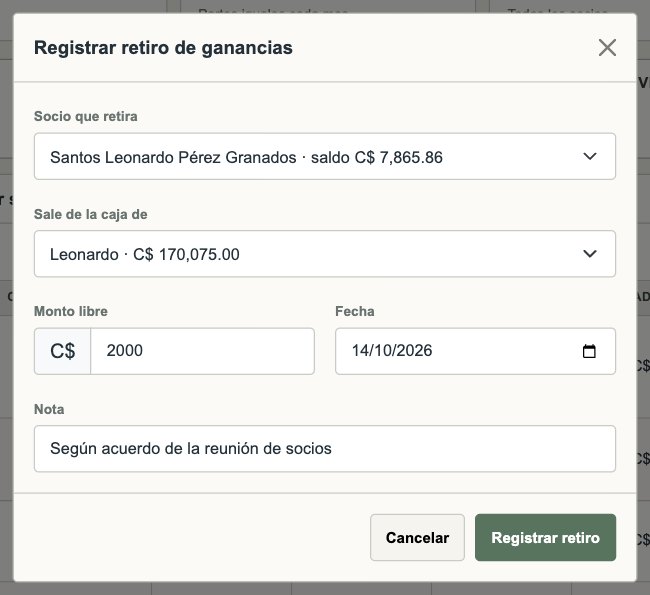Expand the Socio que retira chevron

589,156
